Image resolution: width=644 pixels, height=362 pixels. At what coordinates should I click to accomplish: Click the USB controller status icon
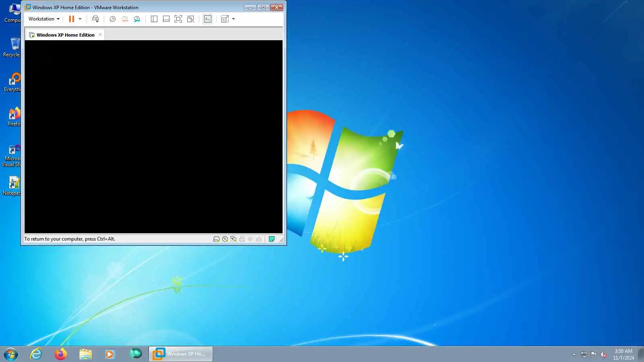click(259, 239)
